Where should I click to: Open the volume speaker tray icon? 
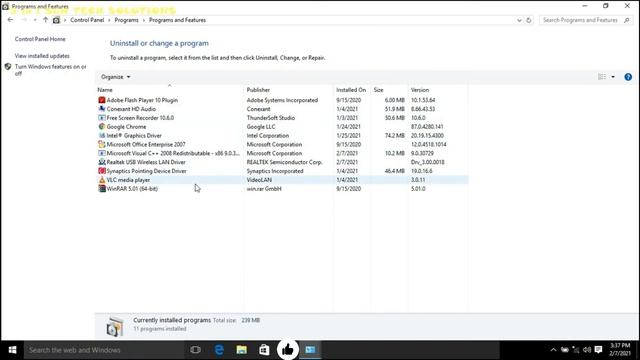point(587,350)
